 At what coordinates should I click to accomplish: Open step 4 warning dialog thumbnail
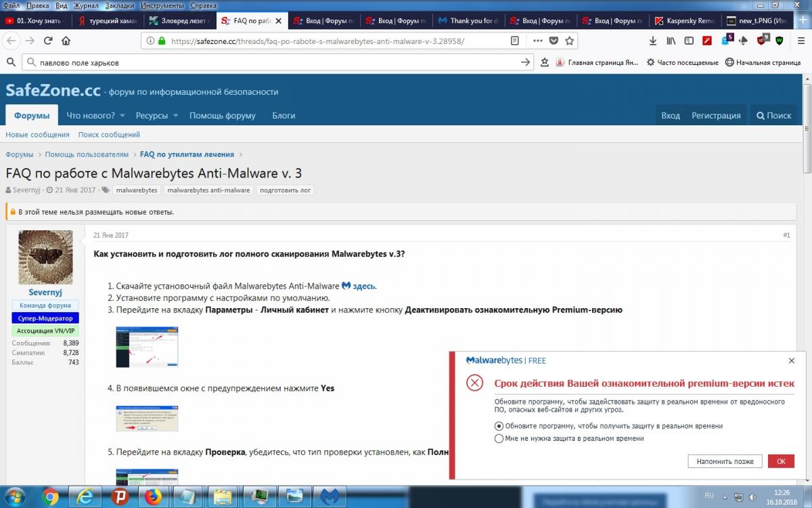click(147, 418)
